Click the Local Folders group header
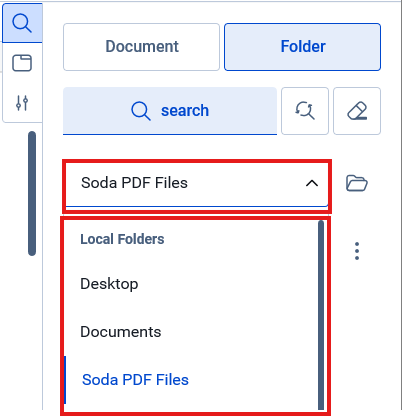The height and width of the screenshot is (417, 402). coord(122,239)
